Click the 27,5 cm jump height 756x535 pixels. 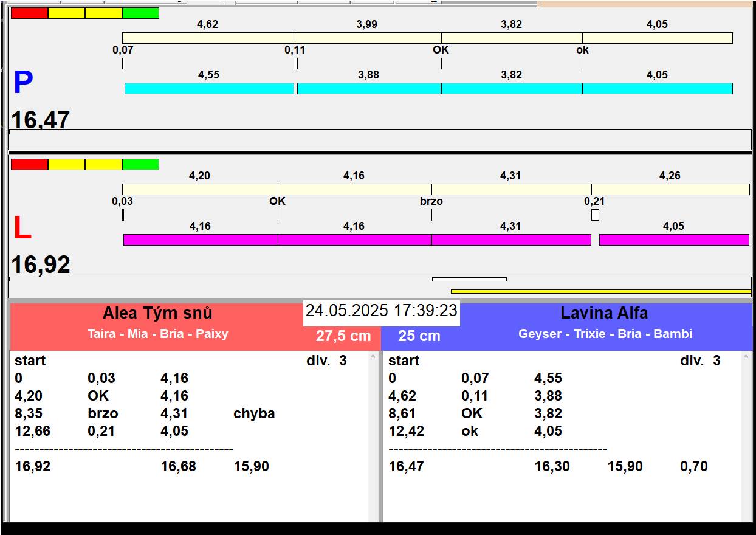343,336
